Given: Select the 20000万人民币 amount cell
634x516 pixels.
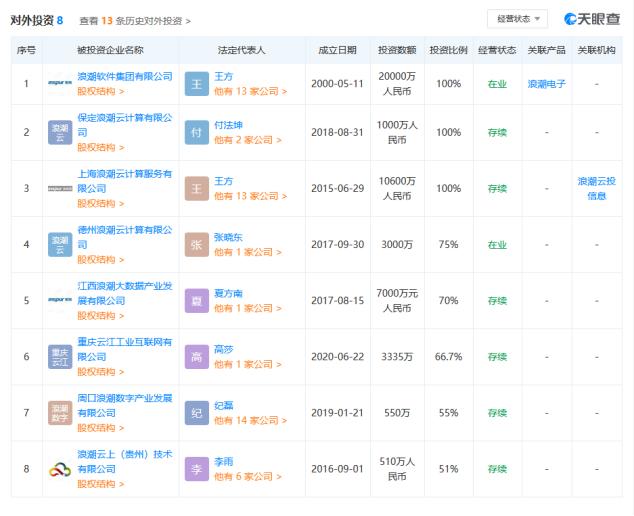Looking at the screenshot, I should coord(397,84).
